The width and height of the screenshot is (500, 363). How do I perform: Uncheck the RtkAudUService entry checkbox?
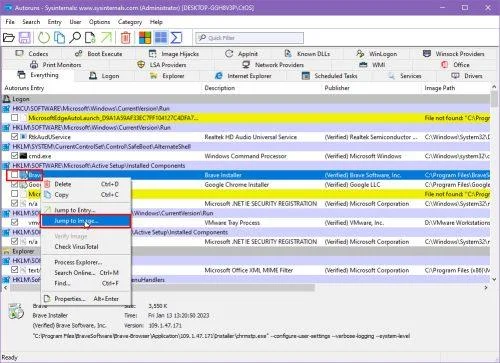click(x=14, y=137)
